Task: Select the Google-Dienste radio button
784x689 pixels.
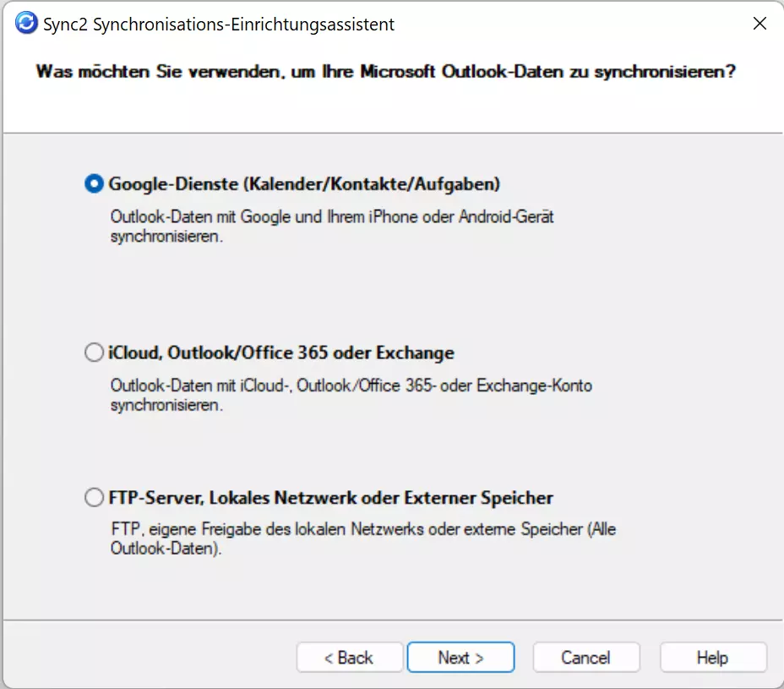Action: point(94,183)
